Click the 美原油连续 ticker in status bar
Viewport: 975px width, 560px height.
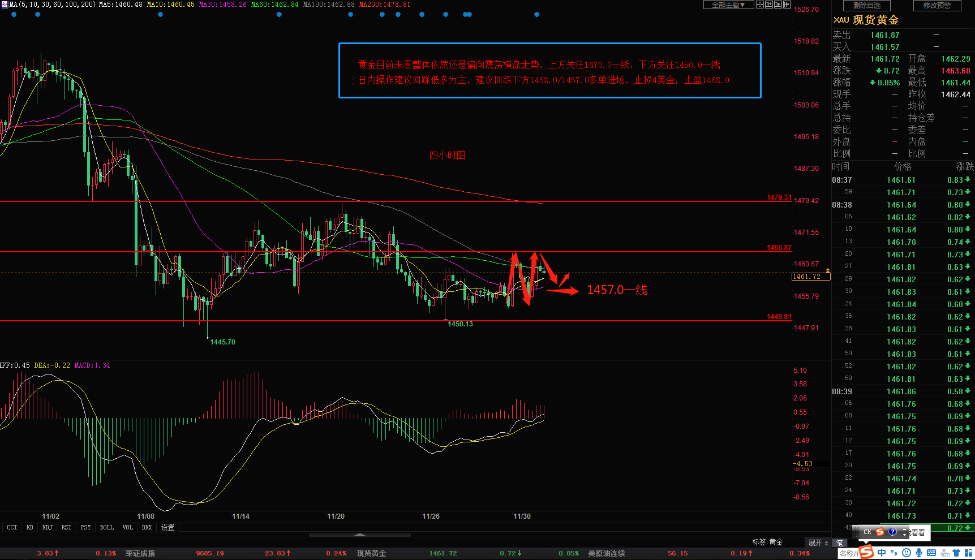click(x=607, y=553)
